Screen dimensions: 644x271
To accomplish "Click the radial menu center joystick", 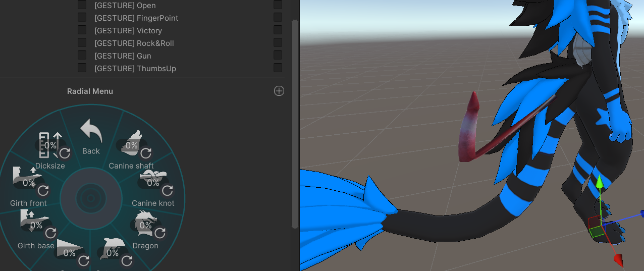I will pyautogui.click(x=91, y=198).
